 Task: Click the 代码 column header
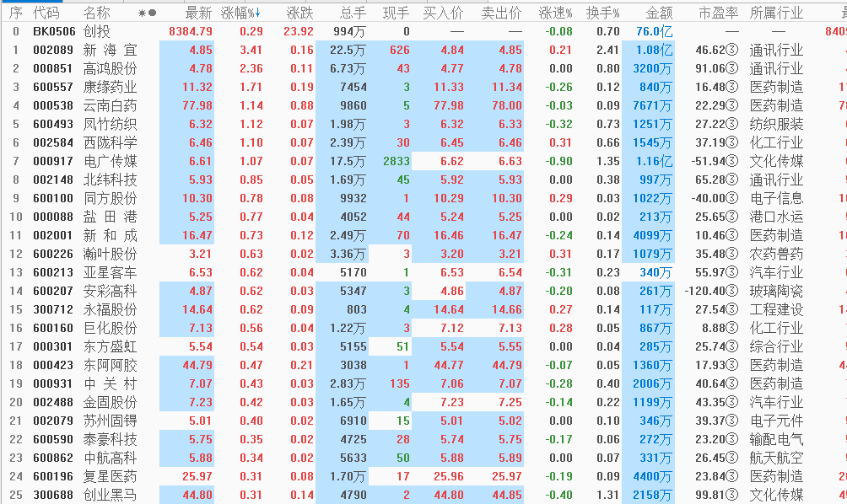click(x=46, y=13)
